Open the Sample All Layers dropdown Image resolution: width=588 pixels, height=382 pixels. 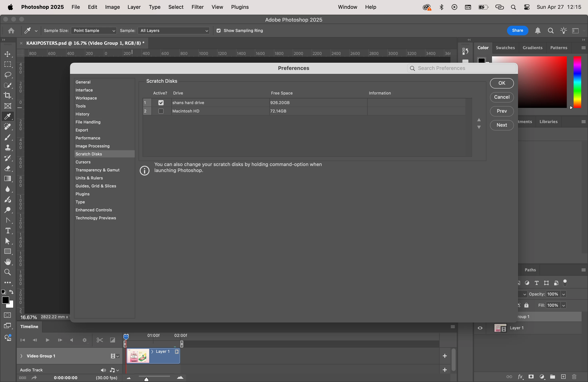(174, 31)
